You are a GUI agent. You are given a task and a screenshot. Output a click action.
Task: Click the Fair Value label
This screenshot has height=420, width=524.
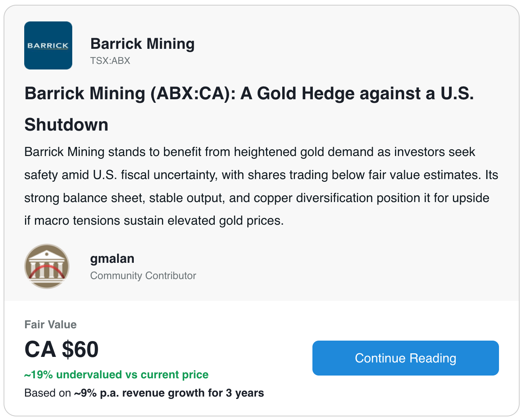[50, 324]
